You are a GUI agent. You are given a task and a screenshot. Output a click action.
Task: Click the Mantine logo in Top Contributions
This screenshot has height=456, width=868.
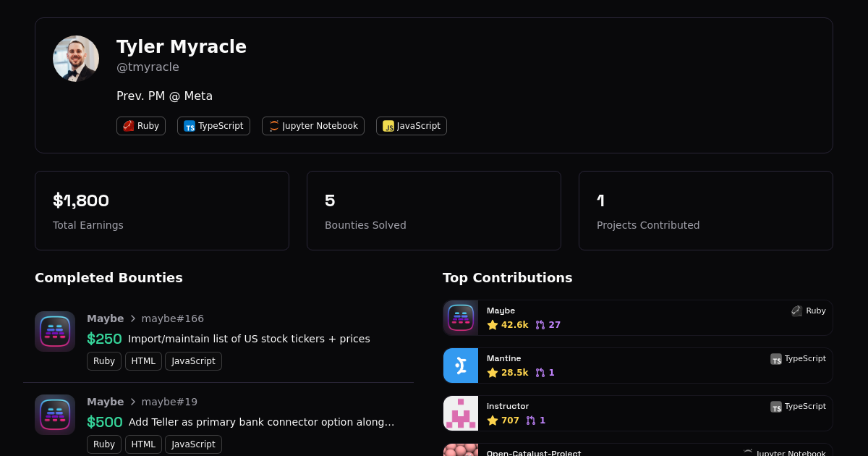click(461, 366)
